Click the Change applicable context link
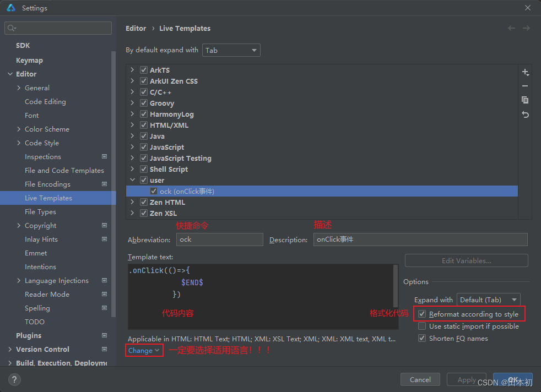This screenshot has width=541, height=392. point(144,350)
